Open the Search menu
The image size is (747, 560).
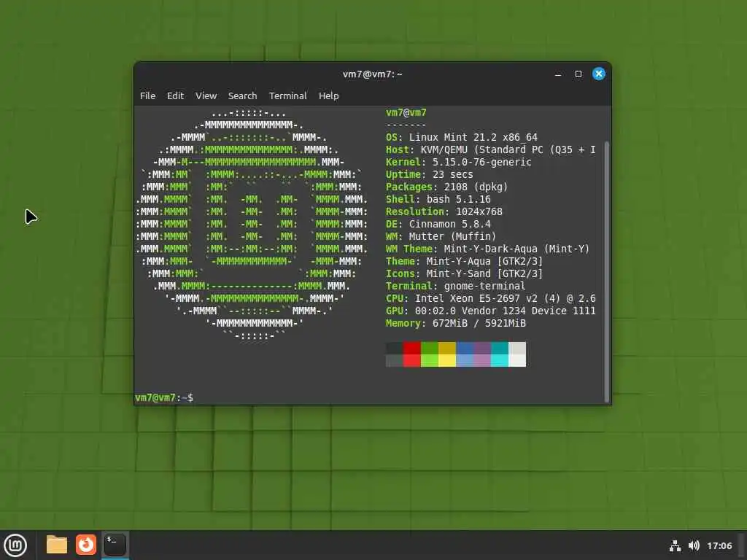pos(242,96)
